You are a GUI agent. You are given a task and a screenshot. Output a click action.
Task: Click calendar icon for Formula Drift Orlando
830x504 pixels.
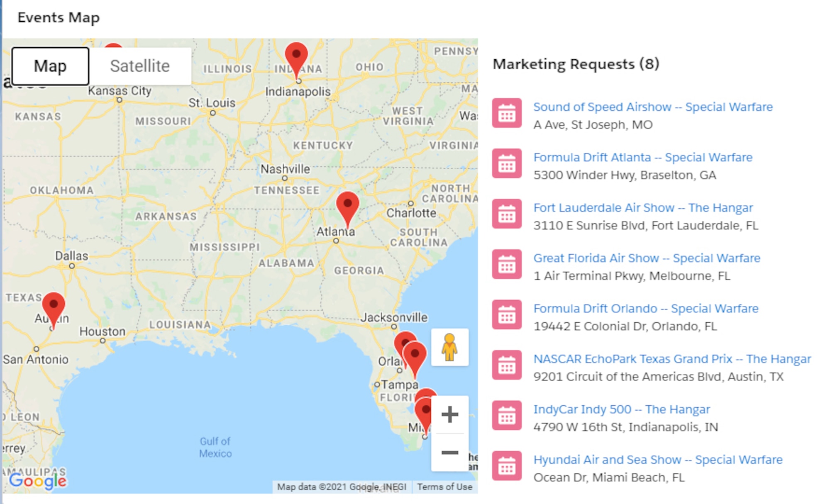507,314
